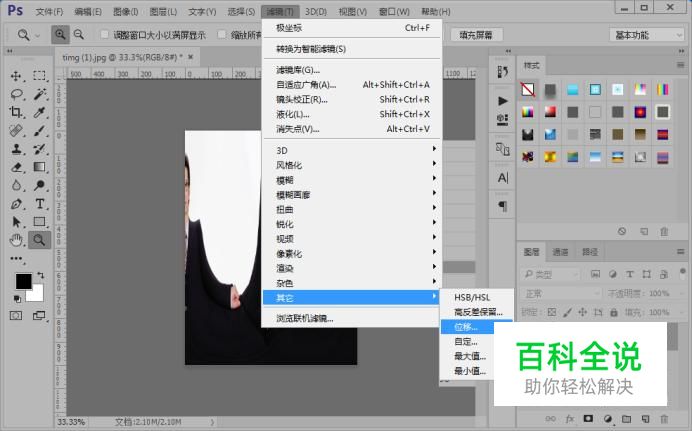Expand the 风格化 filter submenu

(x=352, y=165)
